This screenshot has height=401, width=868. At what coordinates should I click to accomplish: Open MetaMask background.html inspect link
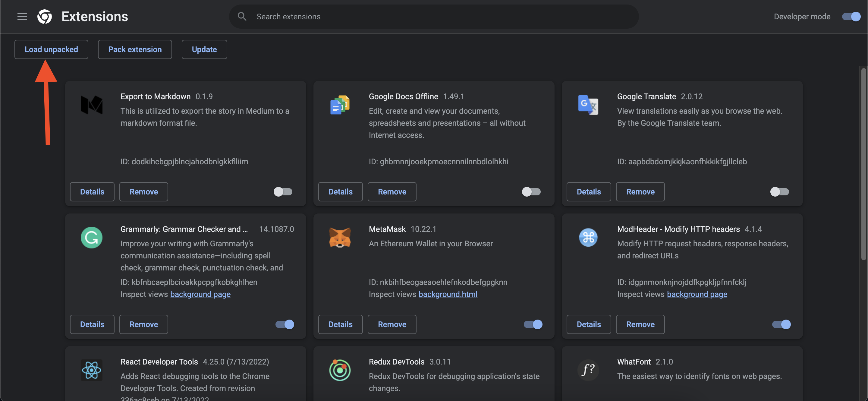click(x=448, y=294)
